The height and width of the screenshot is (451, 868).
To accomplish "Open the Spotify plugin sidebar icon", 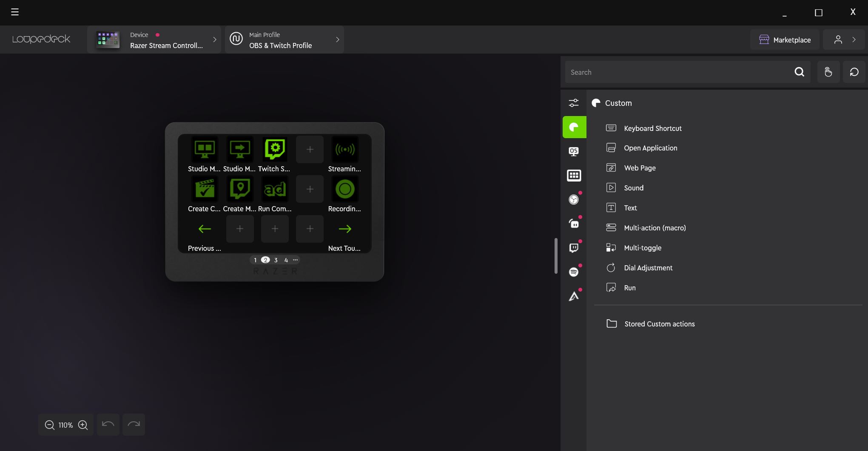I will [x=574, y=272].
